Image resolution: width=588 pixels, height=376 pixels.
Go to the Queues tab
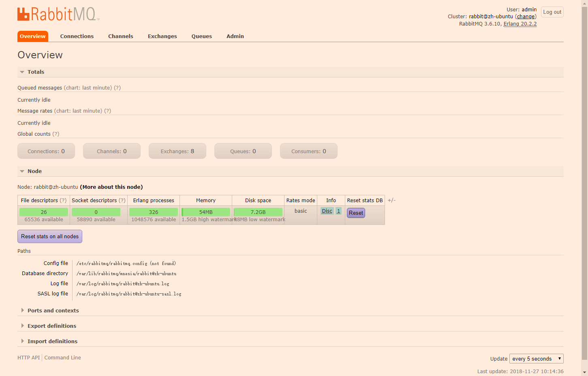(202, 36)
